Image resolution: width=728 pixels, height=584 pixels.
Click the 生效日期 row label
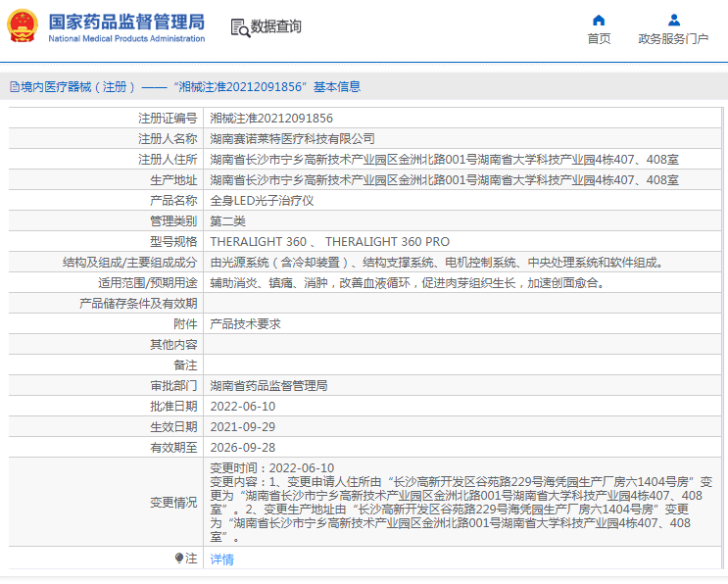coord(173,426)
